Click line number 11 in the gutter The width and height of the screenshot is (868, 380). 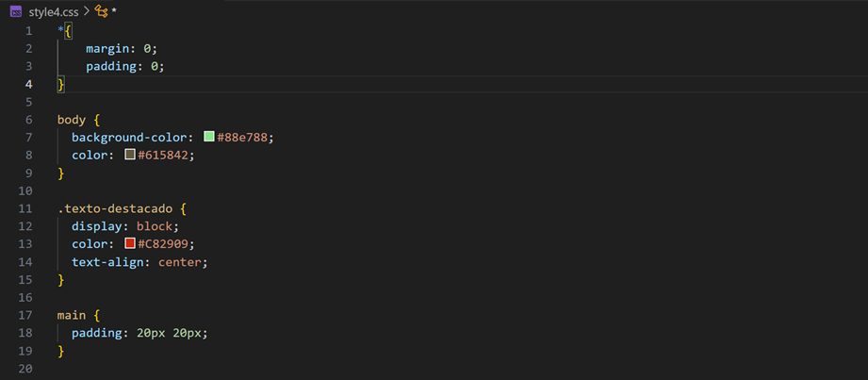pos(25,208)
